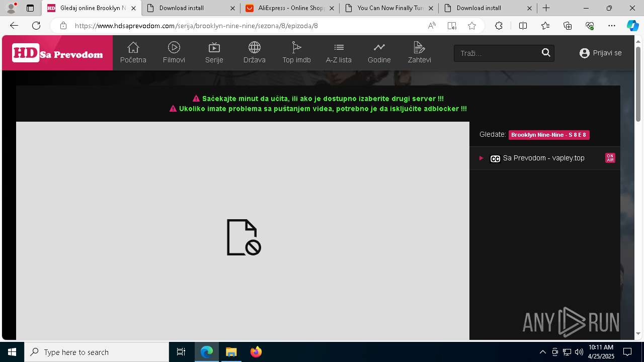Open File Explorer from taskbar
Image resolution: width=644 pixels, height=362 pixels.
[x=231, y=352]
